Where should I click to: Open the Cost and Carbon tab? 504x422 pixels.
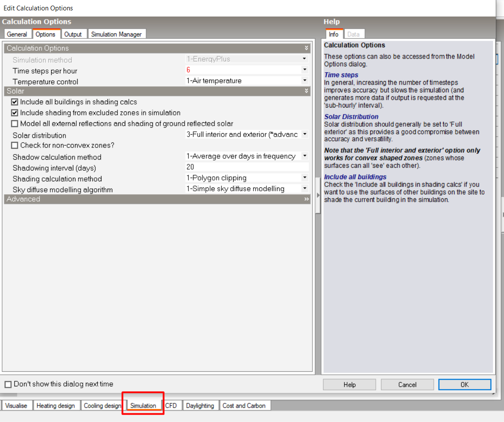click(x=244, y=406)
